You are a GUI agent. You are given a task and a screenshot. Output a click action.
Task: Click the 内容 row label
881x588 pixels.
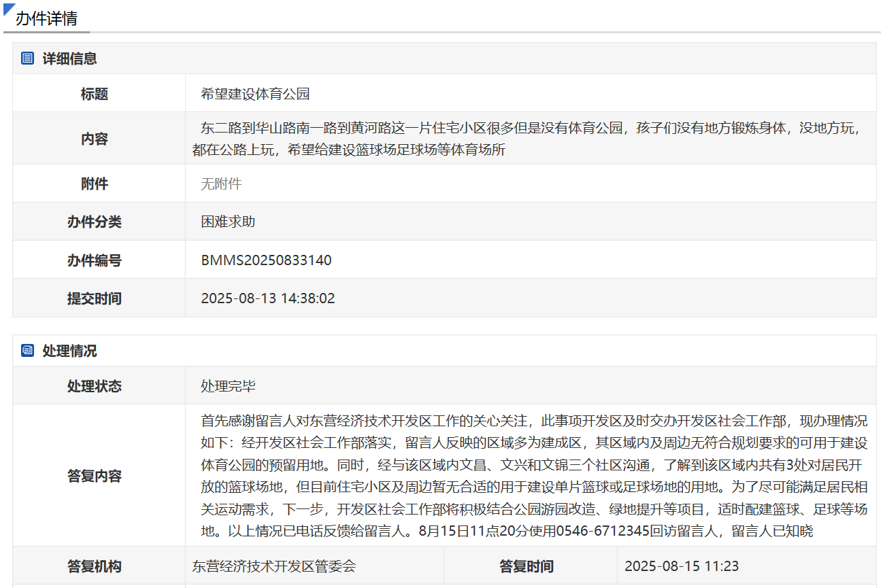point(95,139)
